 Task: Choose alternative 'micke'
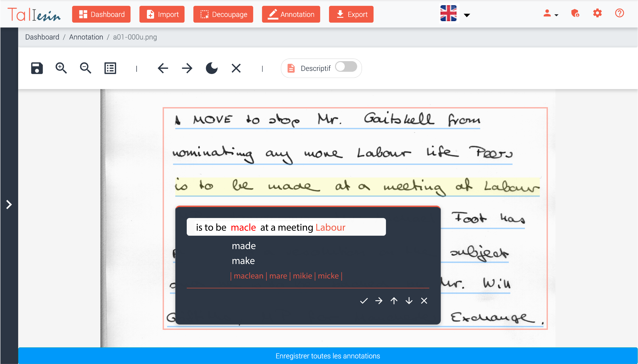point(328,276)
